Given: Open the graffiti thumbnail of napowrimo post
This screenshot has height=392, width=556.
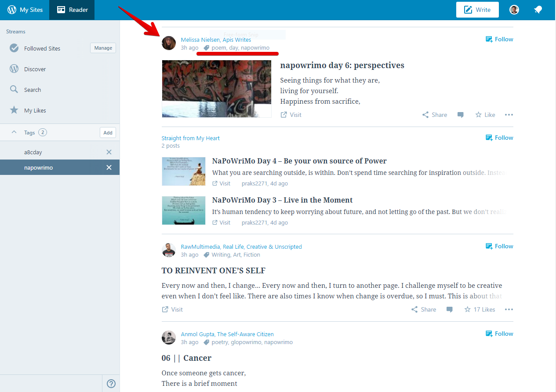Looking at the screenshot, I should pyautogui.click(x=216, y=89).
